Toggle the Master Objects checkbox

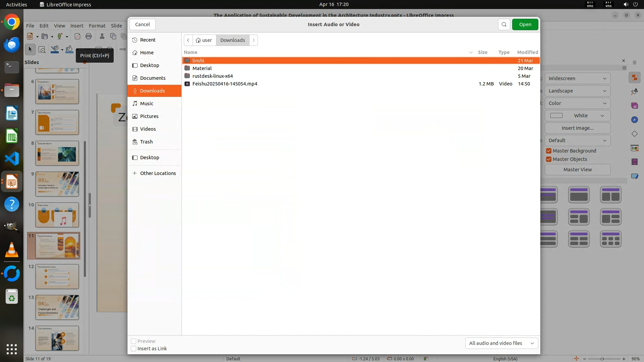(549, 159)
